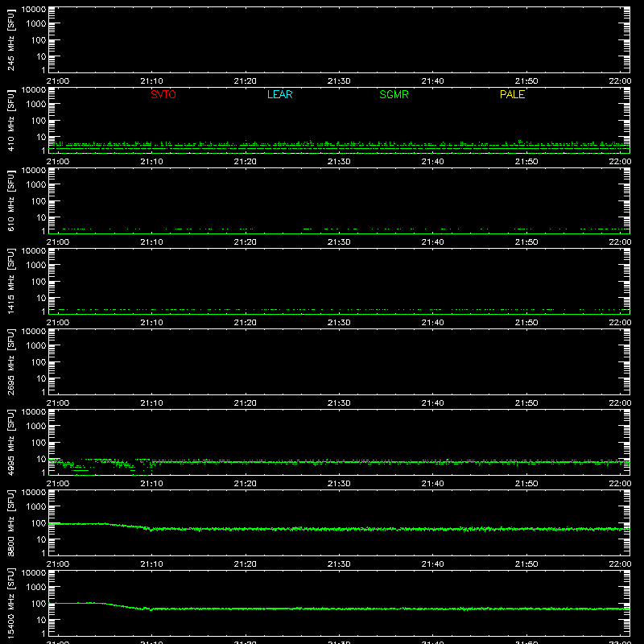Click 21:50 label under the 610 MHz panel

click(526, 242)
